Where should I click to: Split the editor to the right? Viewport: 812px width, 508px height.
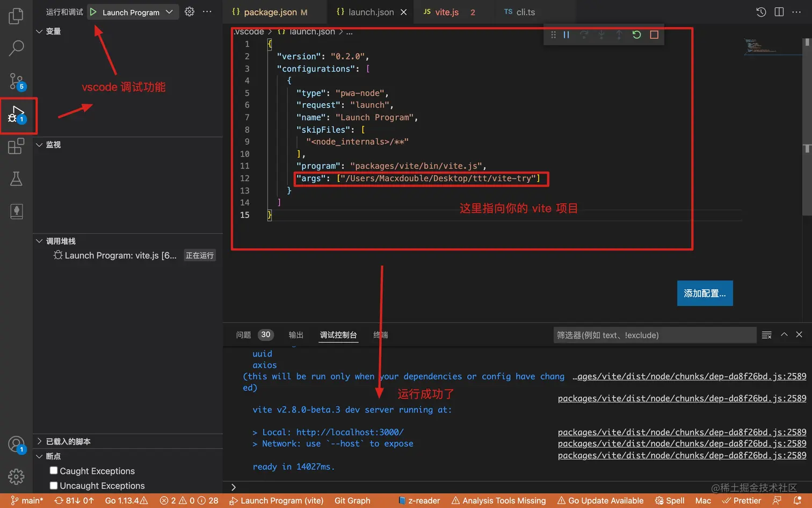click(x=779, y=12)
